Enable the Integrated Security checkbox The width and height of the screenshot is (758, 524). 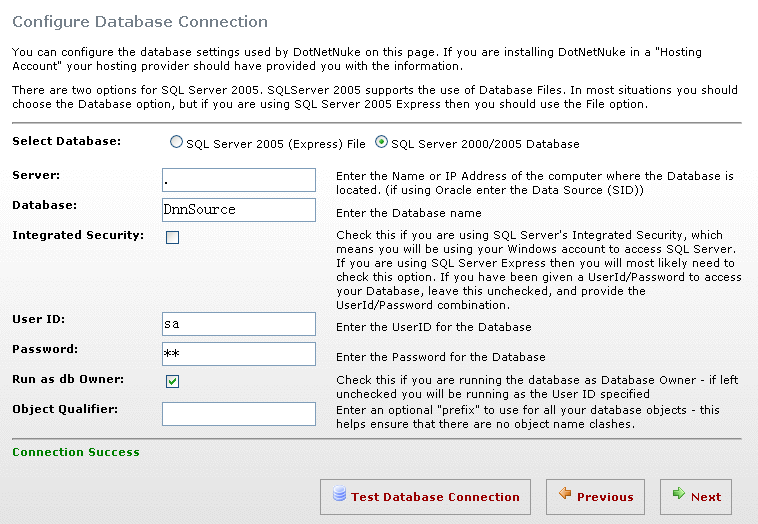pos(173,237)
